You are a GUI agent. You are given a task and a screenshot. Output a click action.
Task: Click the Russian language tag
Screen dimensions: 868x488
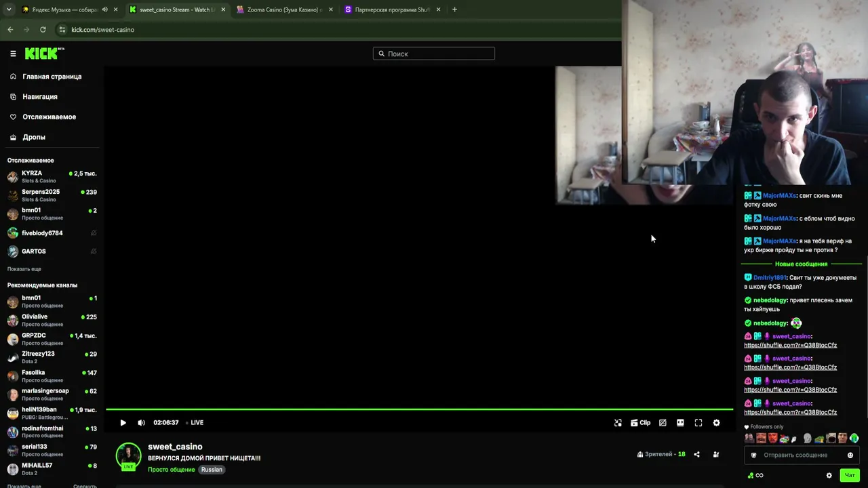[212, 470]
